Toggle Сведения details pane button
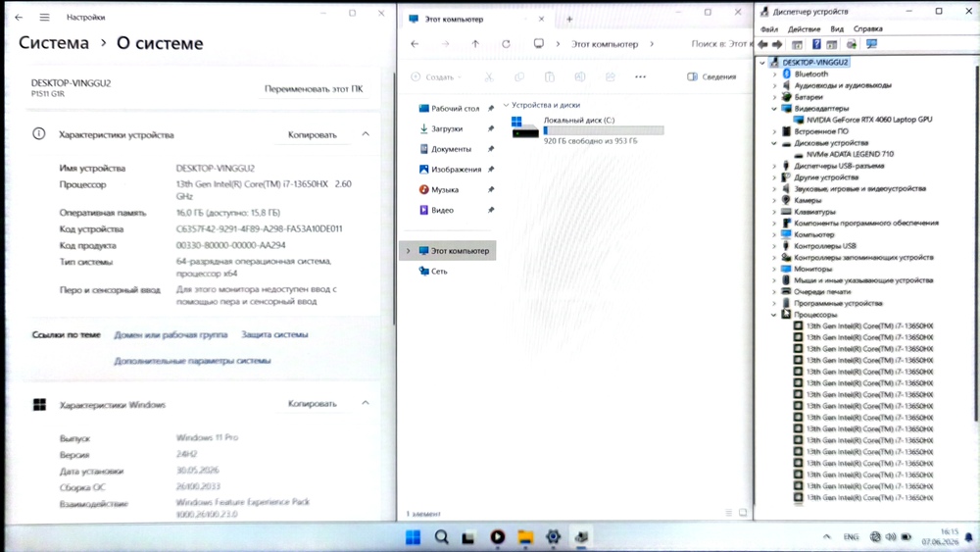 pos(711,76)
